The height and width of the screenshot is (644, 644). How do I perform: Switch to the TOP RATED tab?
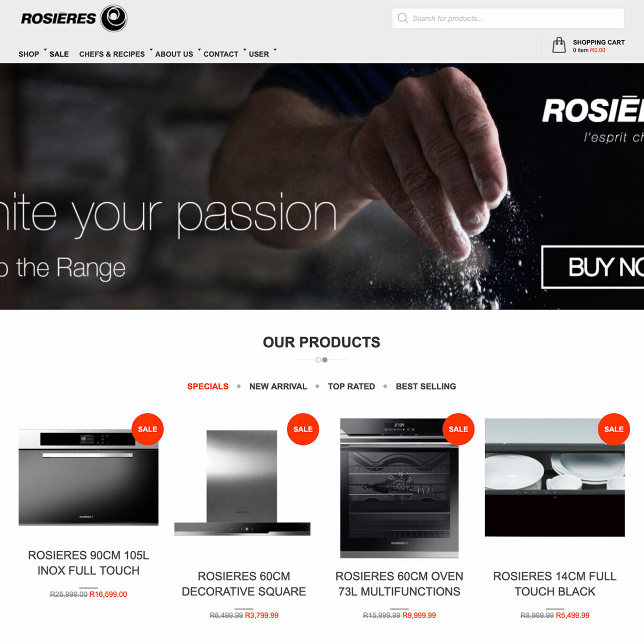pyautogui.click(x=352, y=386)
